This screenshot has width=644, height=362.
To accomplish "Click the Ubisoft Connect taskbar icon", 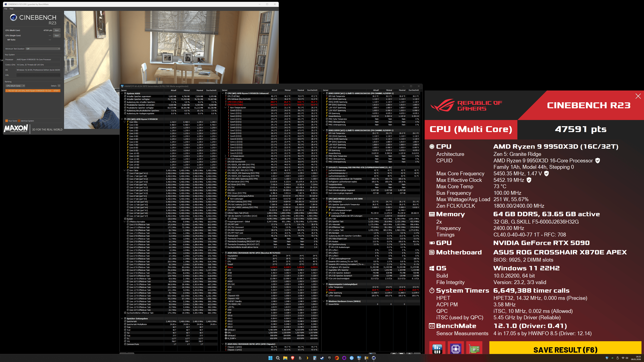I will point(352,358).
